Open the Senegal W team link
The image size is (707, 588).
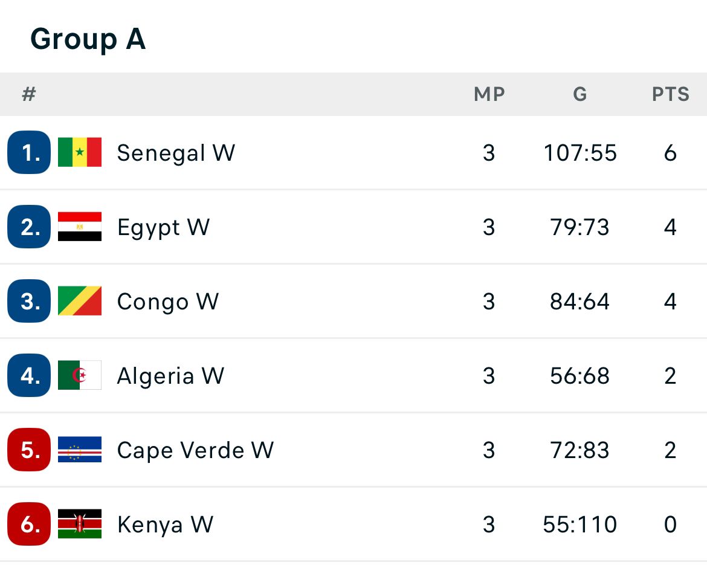176,153
